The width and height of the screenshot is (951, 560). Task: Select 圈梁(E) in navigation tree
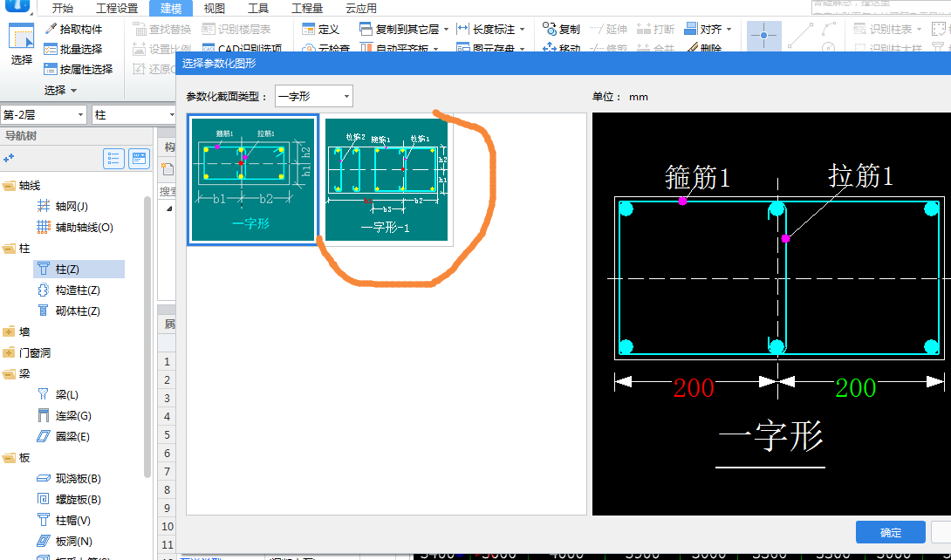[x=63, y=436]
